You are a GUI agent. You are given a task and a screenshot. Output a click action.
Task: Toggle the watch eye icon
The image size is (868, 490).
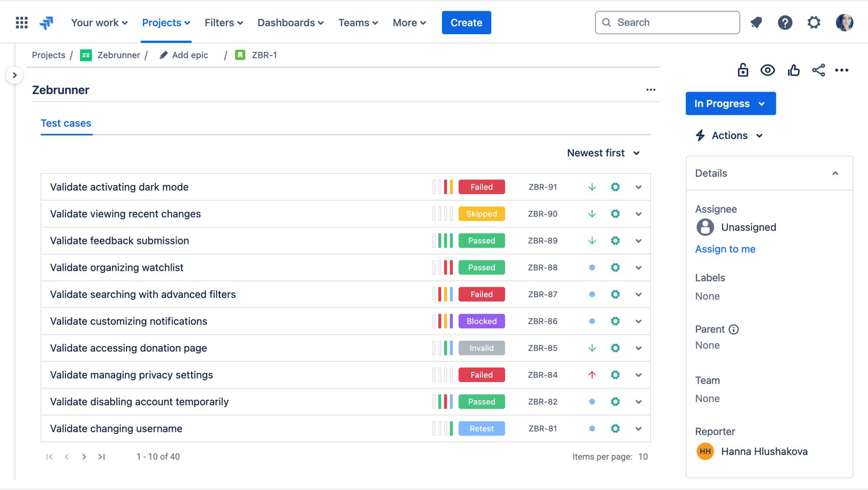point(768,70)
